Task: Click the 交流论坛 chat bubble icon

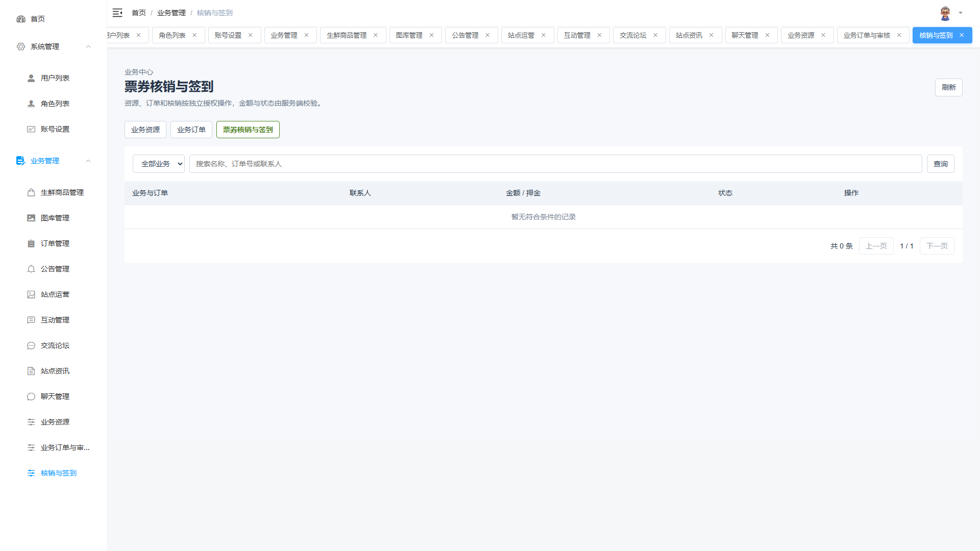Action: [x=31, y=345]
